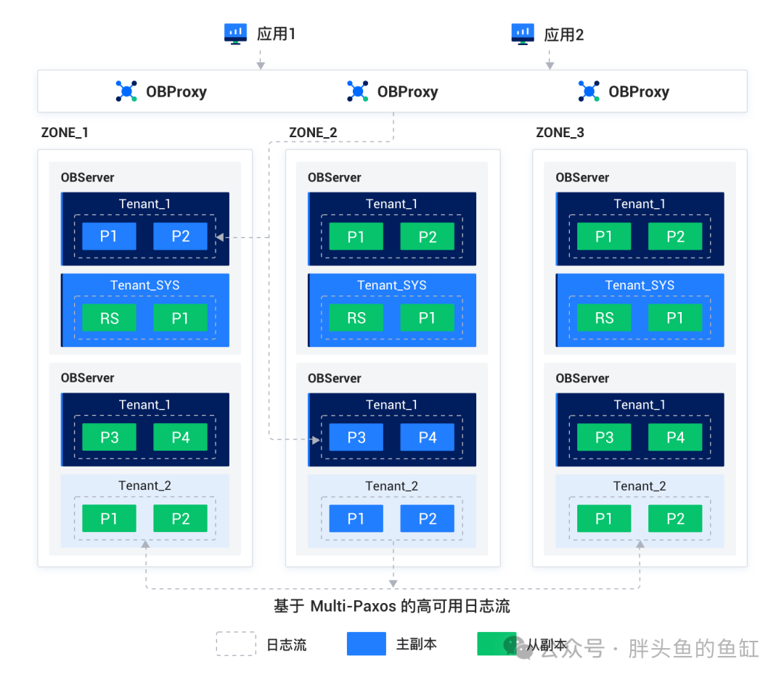Viewport: 784px width, 680px height.
Task: Click P1 block in ZONE_3 Tenant_2
Action: pyautogui.click(x=604, y=518)
